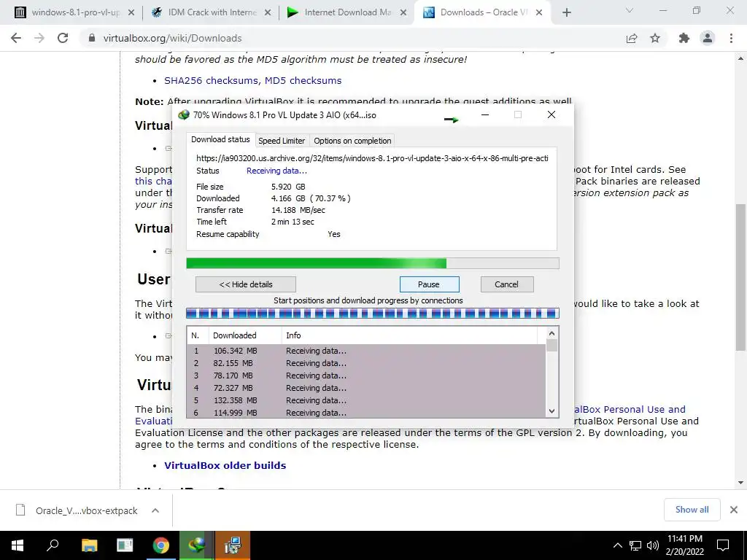This screenshot has width=747, height=560.
Task: Click the IDM dialog globe icon
Action: pos(183,114)
